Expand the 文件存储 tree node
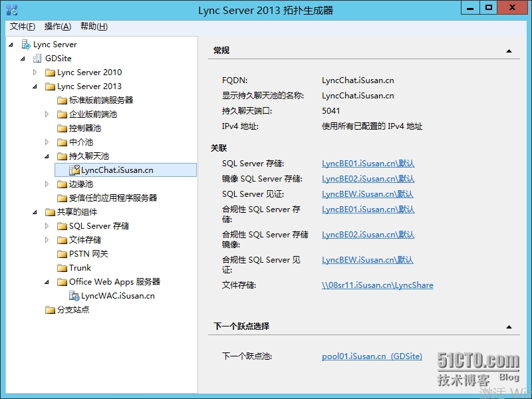 pos(47,240)
